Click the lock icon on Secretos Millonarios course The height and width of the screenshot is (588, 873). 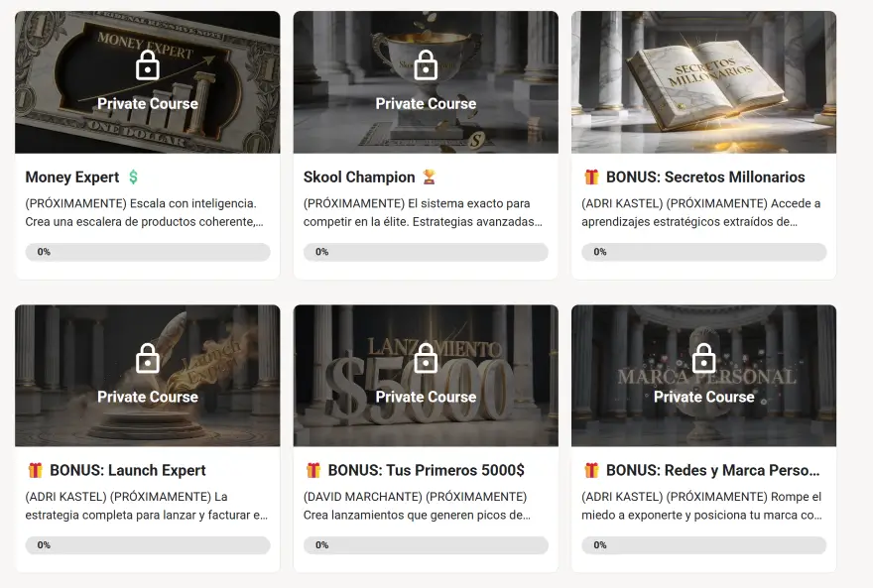point(703,66)
